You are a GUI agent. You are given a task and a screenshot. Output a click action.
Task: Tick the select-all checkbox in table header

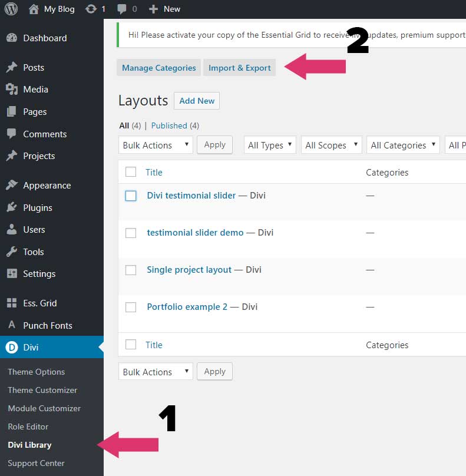coord(131,172)
